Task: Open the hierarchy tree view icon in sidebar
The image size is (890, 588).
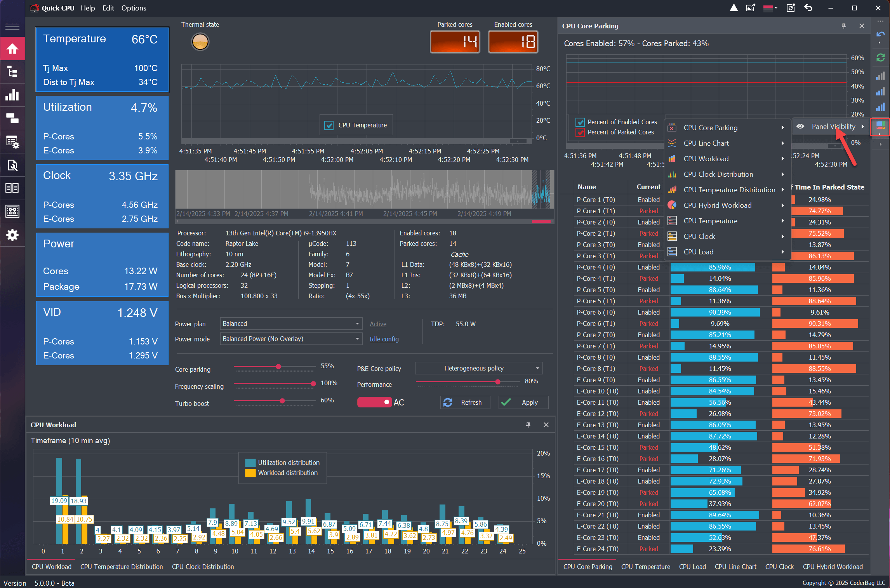Action: [12, 72]
